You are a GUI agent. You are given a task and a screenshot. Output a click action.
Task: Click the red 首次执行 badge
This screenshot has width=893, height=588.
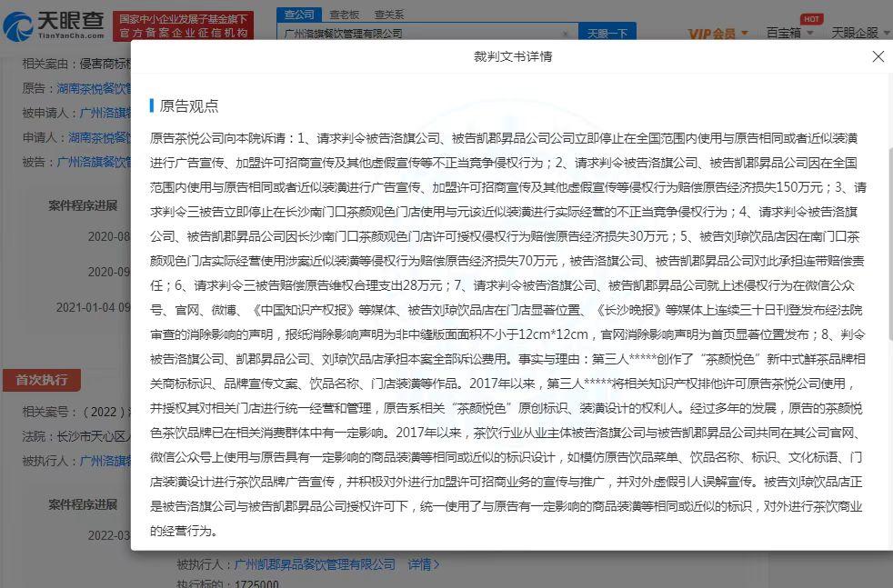pos(41,380)
